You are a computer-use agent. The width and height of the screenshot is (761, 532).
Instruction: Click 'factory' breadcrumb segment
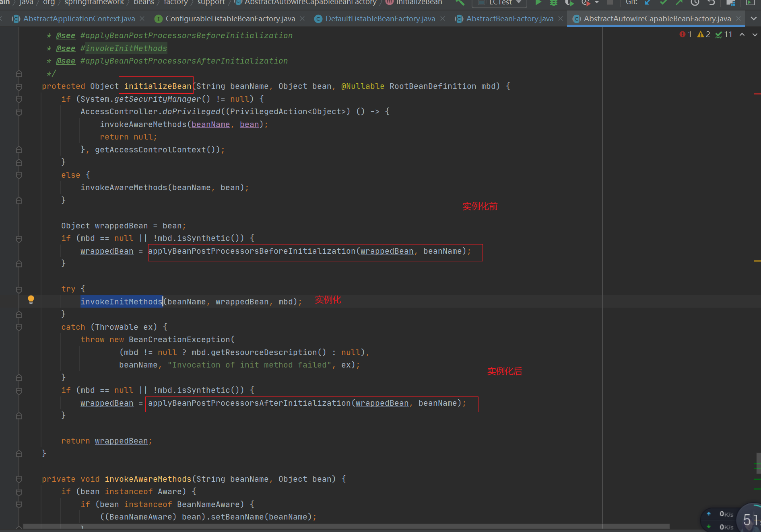(x=175, y=2)
